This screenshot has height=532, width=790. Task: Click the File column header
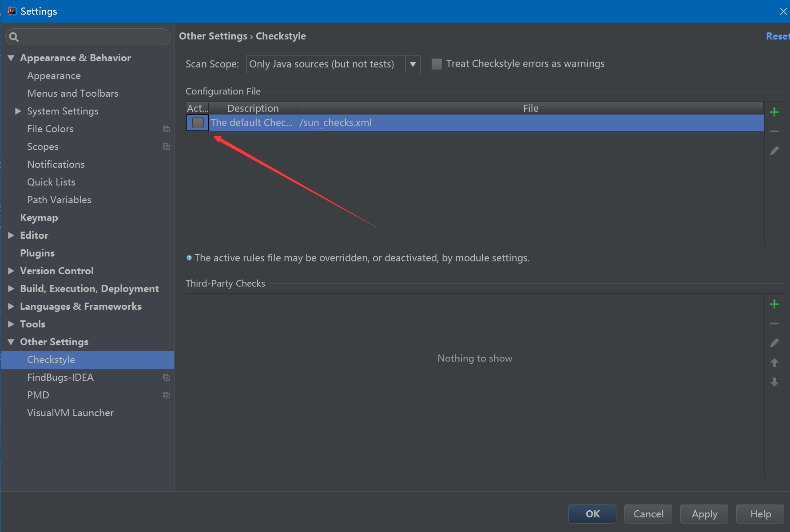531,108
